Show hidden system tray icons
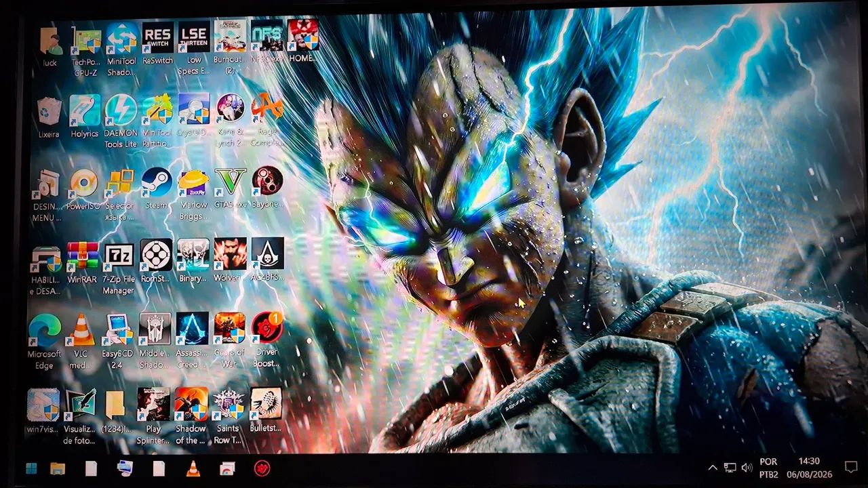The height and width of the screenshot is (488, 868). (x=713, y=467)
